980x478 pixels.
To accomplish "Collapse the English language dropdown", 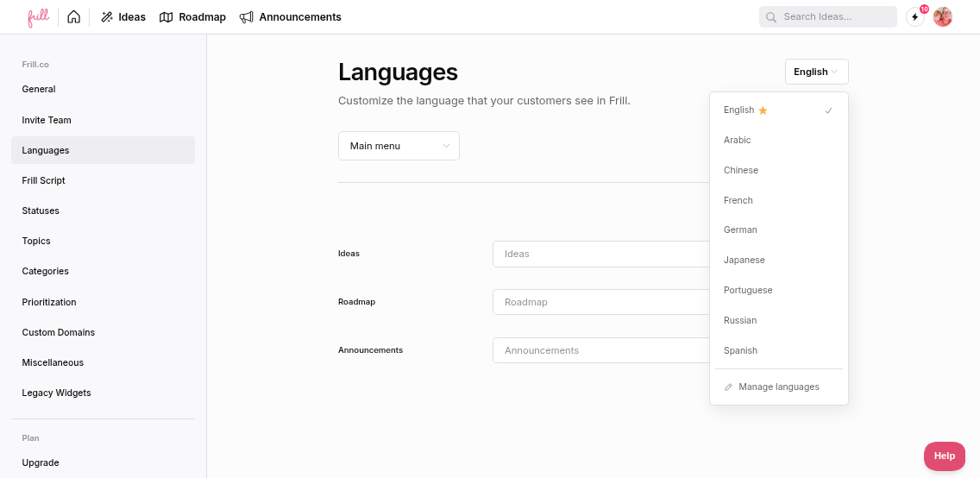I will pos(816,72).
